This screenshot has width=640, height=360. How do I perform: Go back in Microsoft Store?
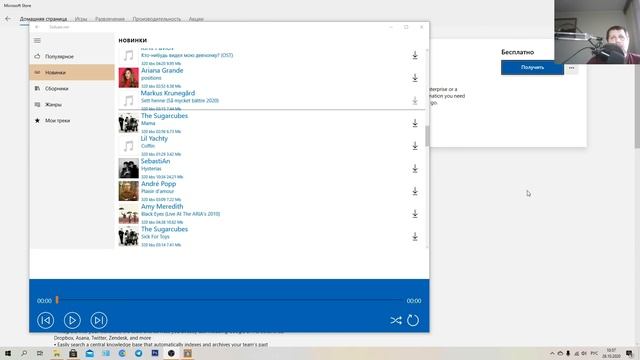pos(8,19)
